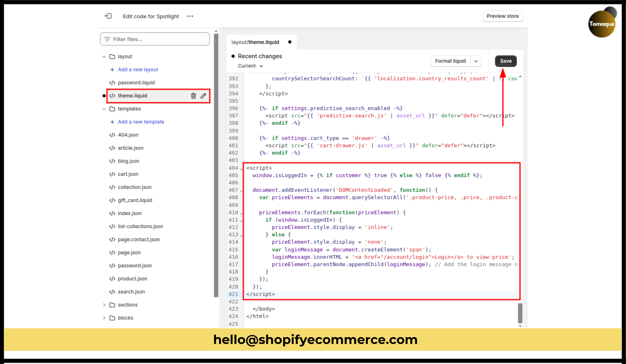
Task: Open the theme.liquid file name
Action: (132, 96)
